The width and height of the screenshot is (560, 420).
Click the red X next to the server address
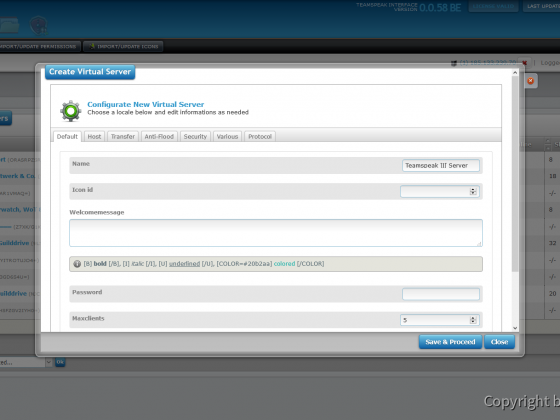coord(524,63)
